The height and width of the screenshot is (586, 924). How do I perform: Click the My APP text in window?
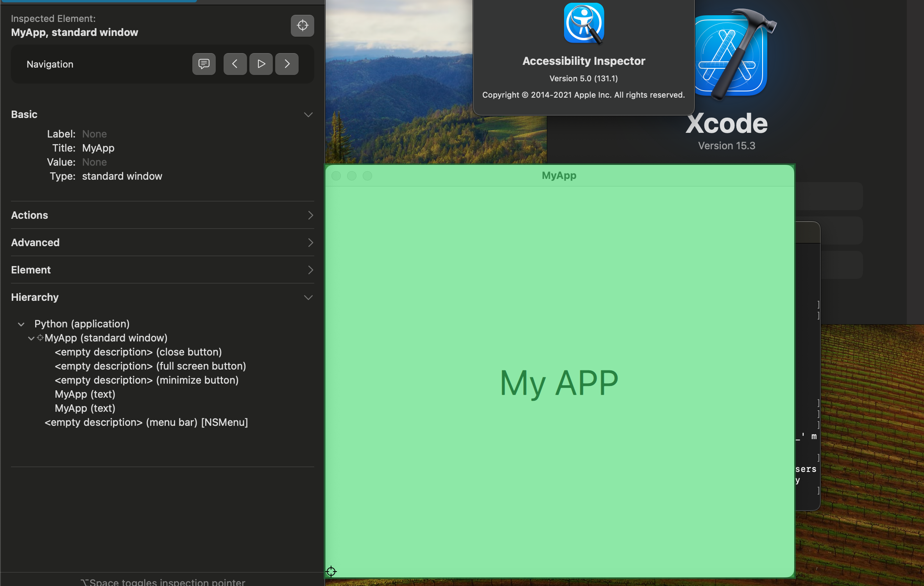click(x=559, y=383)
